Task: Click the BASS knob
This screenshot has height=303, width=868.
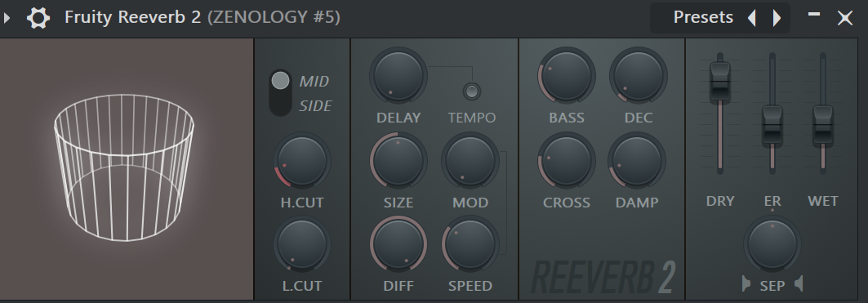Action: [x=567, y=76]
